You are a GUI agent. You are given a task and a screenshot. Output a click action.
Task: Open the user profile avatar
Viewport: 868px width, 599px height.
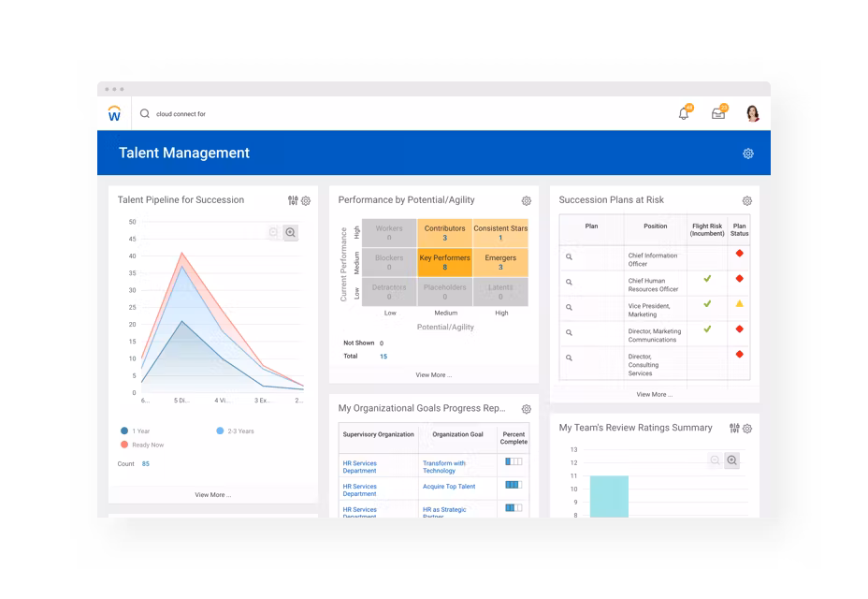(x=752, y=114)
